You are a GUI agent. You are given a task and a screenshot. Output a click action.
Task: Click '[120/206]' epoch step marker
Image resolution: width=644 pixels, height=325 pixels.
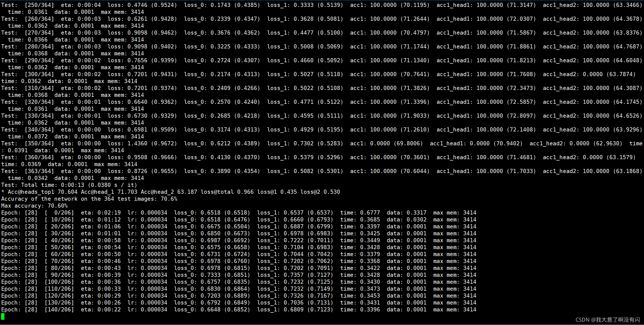[59, 296]
